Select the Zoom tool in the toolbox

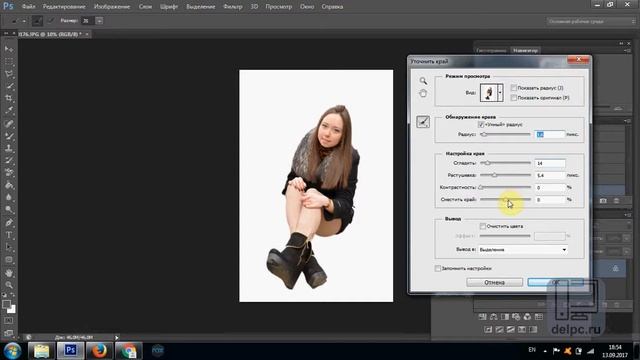pos(9,285)
